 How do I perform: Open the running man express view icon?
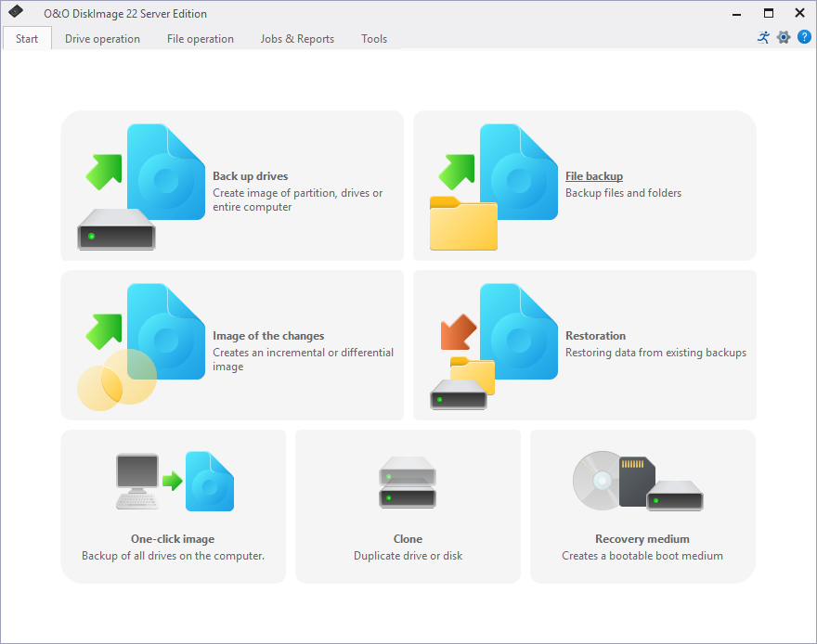tap(763, 38)
